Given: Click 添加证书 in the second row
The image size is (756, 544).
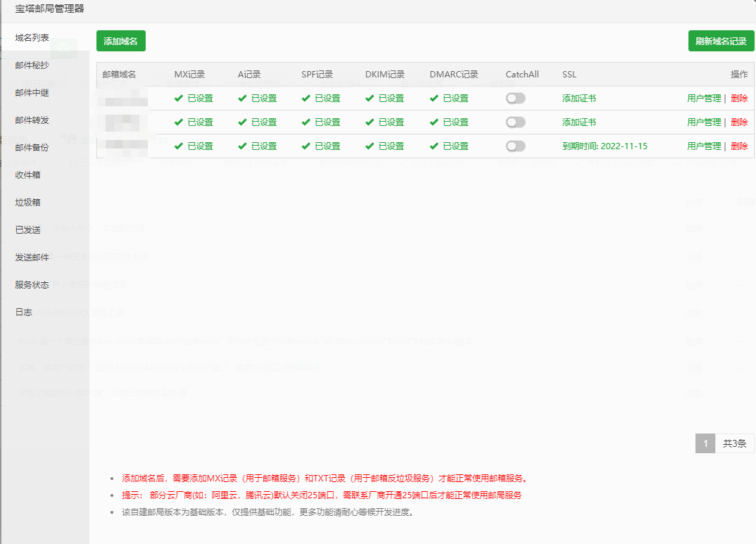Looking at the screenshot, I should pos(579,122).
